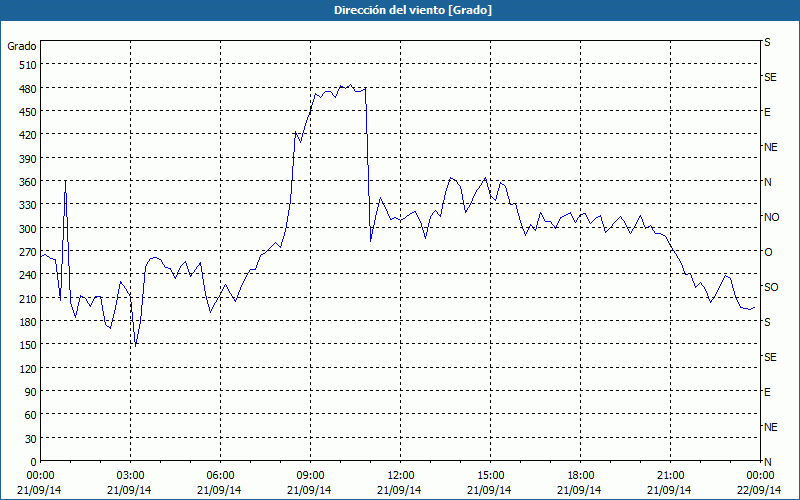Click the 21/09/14 date under 06:00
This screenshot has height=500, width=800.
pyautogui.click(x=219, y=490)
